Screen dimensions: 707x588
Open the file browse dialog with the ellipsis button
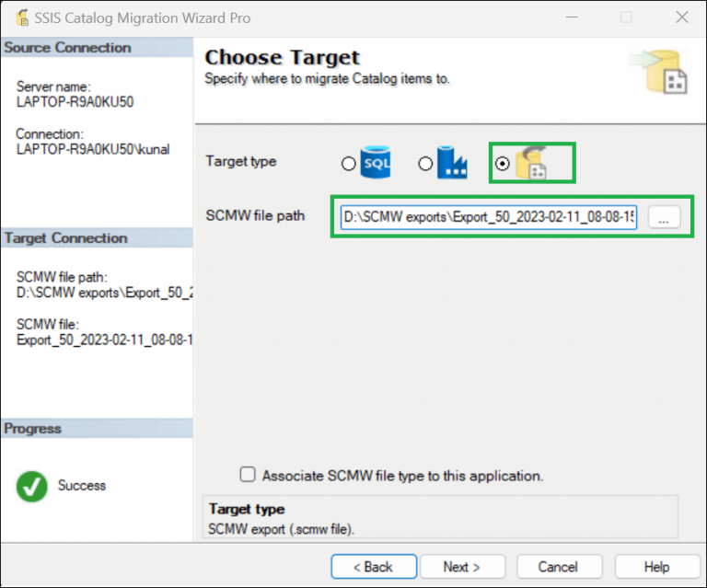[x=664, y=217]
